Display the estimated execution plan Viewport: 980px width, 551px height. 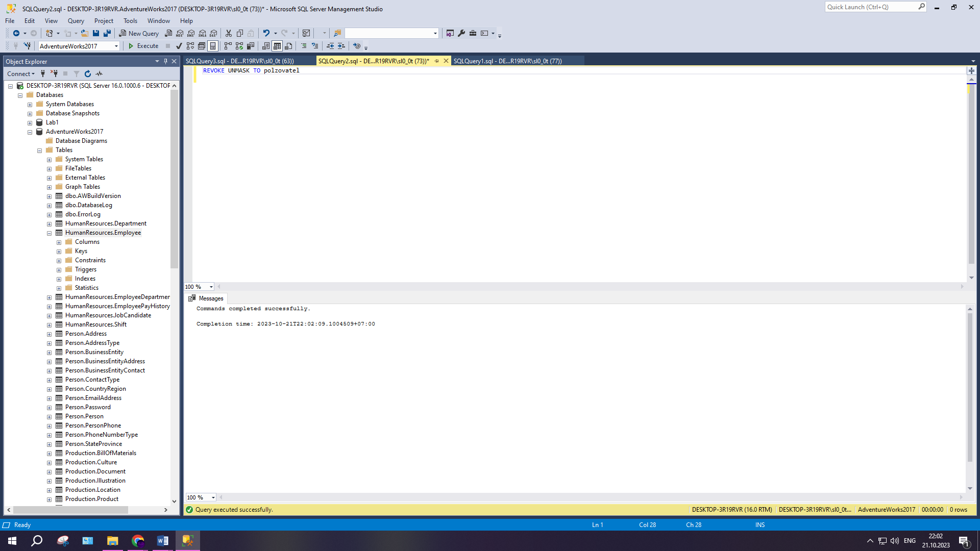[190, 46]
